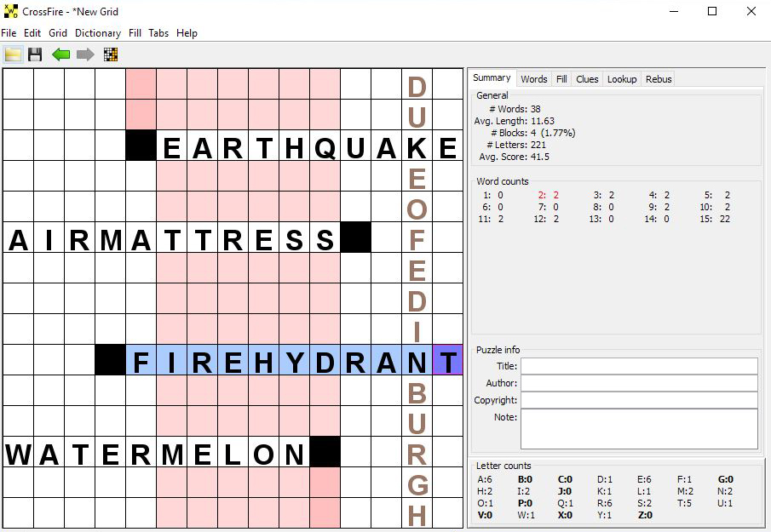
Task: Show the Lookup tab
Action: pyautogui.click(x=622, y=79)
